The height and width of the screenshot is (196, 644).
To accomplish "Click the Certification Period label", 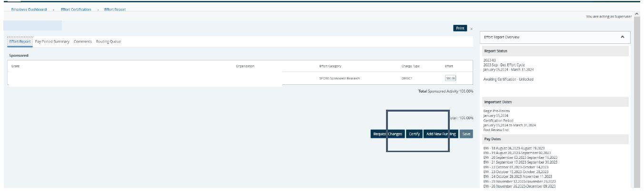I will [x=498, y=120].
